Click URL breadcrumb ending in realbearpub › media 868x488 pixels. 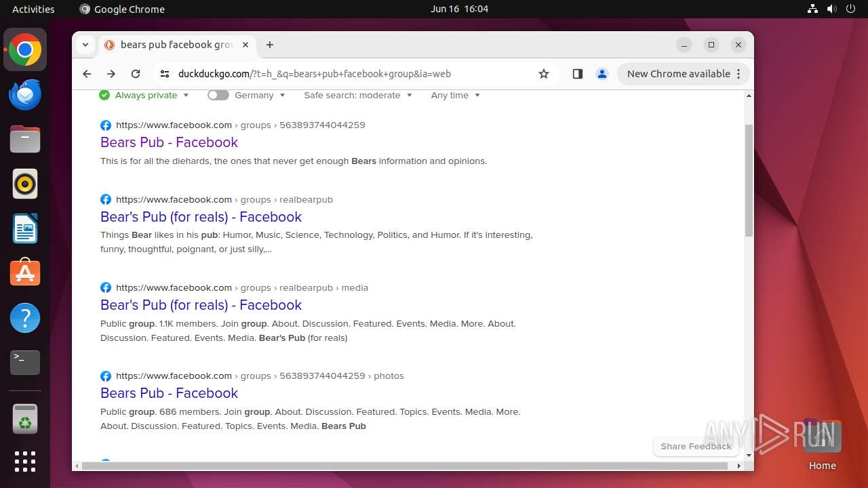pos(242,287)
